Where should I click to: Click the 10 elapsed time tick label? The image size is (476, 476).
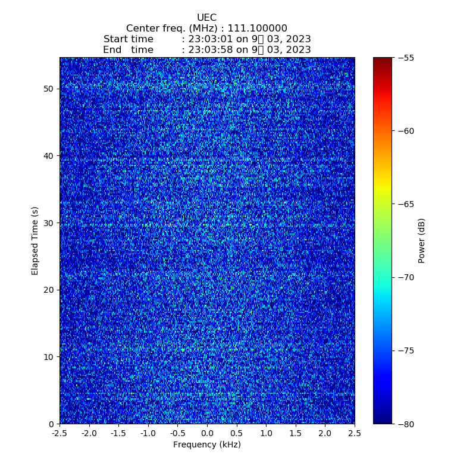tap(49, 357)
